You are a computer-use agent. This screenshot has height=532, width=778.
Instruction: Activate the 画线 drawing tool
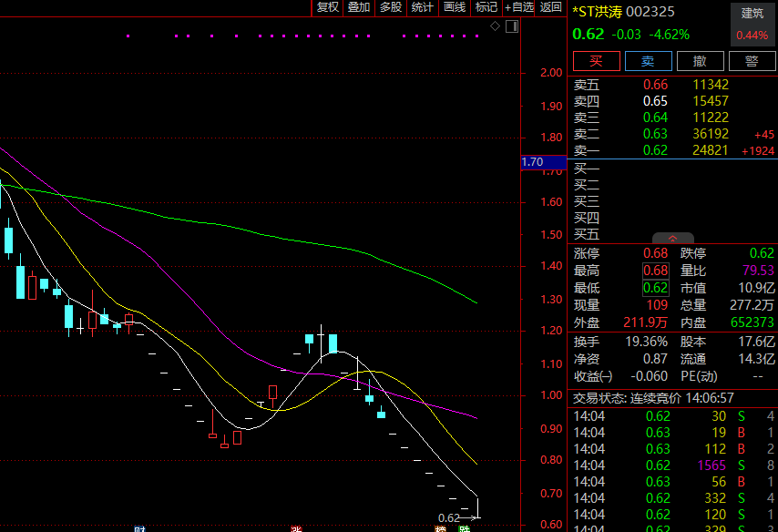click(x=455, y=7)
